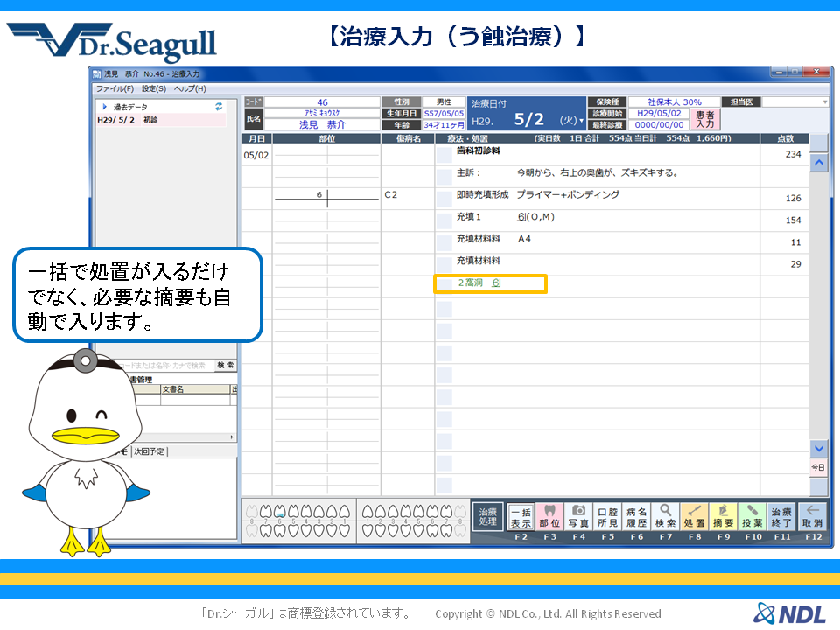Click the 歯科初診料 treatment entry

tap(479, 151)
